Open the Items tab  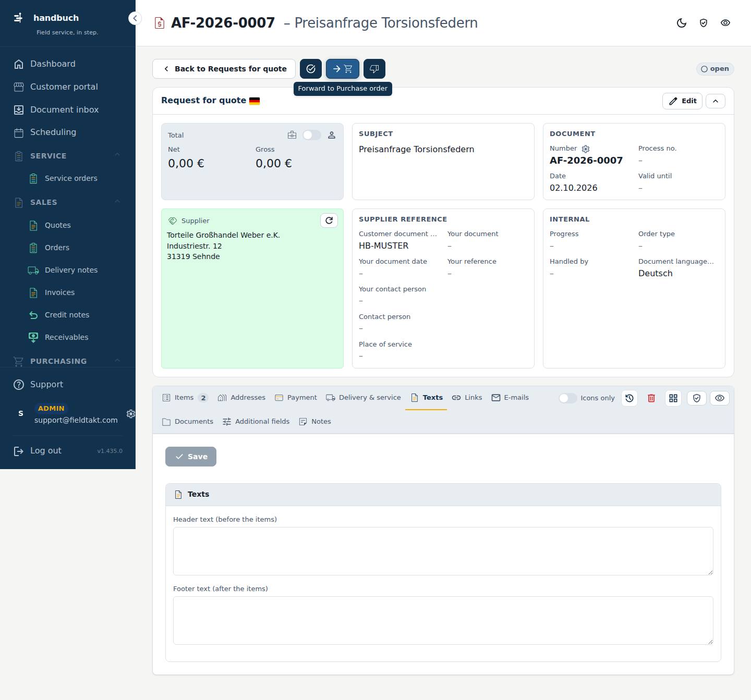[185, 398]
